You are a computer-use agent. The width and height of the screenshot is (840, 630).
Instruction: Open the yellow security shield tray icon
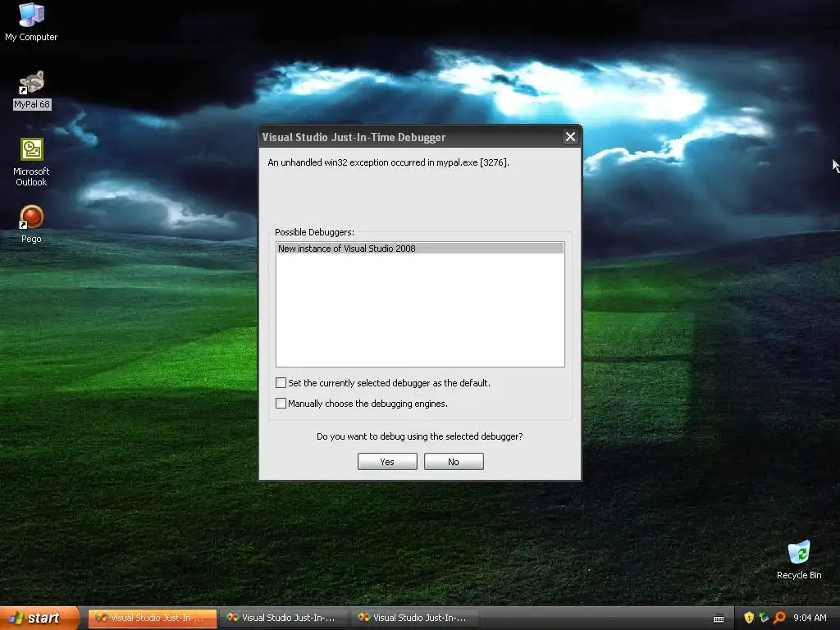[749, 618]
